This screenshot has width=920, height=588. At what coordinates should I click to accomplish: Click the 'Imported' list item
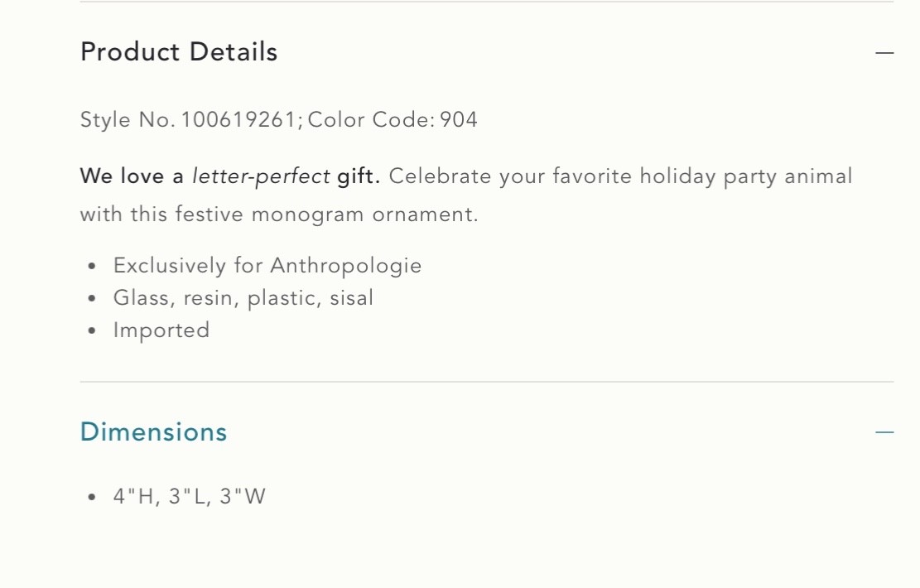click(x=161, y=330)
